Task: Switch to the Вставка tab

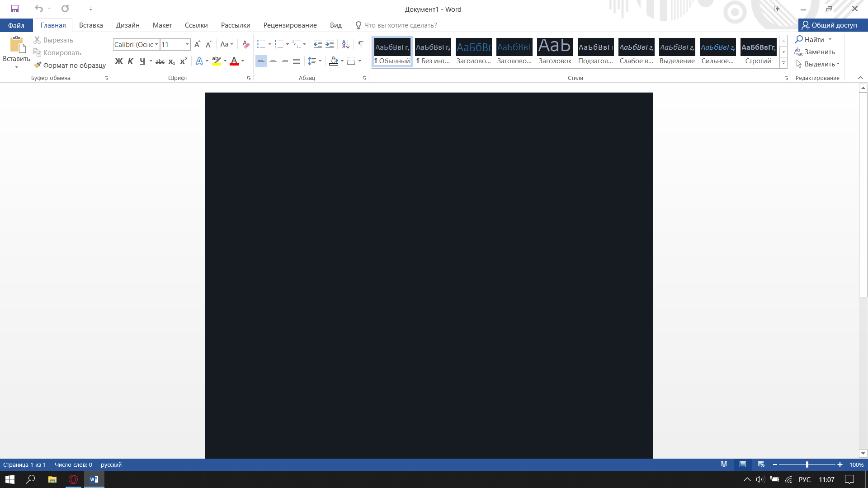Action: click(91, 25)
